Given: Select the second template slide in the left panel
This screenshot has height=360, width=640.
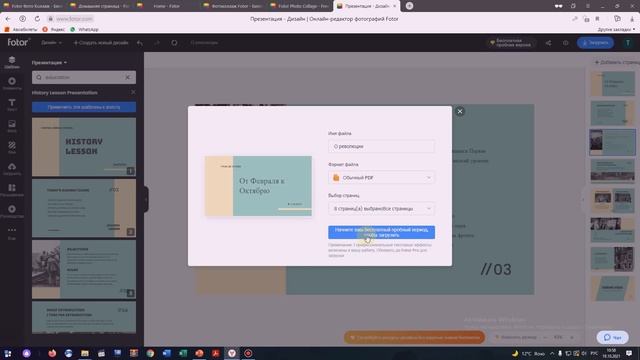Looking at the screenshot, I should coord(84,208).
